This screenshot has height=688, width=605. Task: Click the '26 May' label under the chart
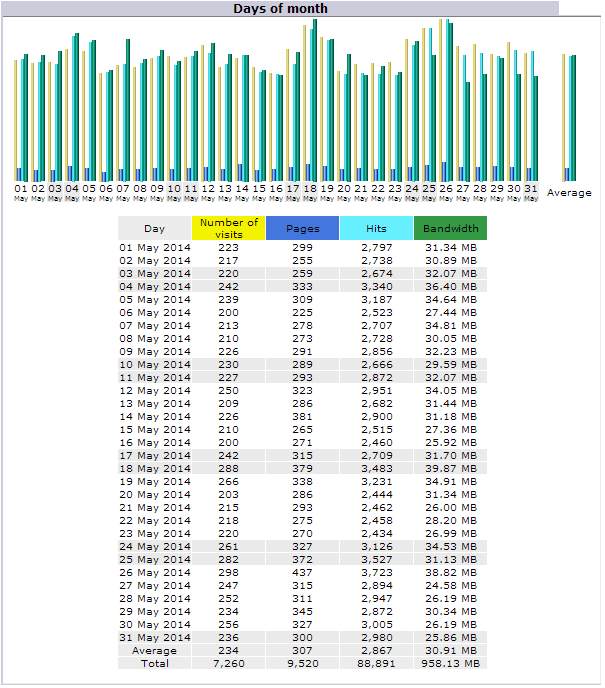tap(446, 191)
